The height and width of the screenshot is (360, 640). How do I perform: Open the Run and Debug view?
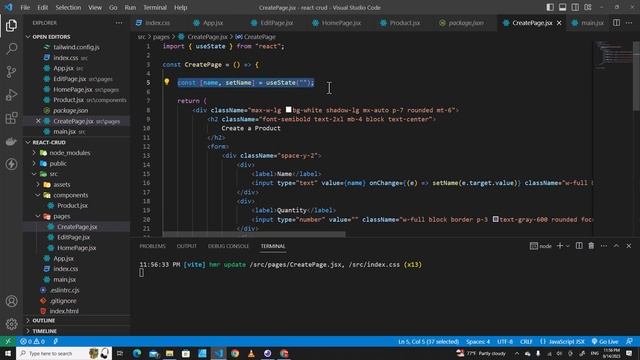pos(11,95)
